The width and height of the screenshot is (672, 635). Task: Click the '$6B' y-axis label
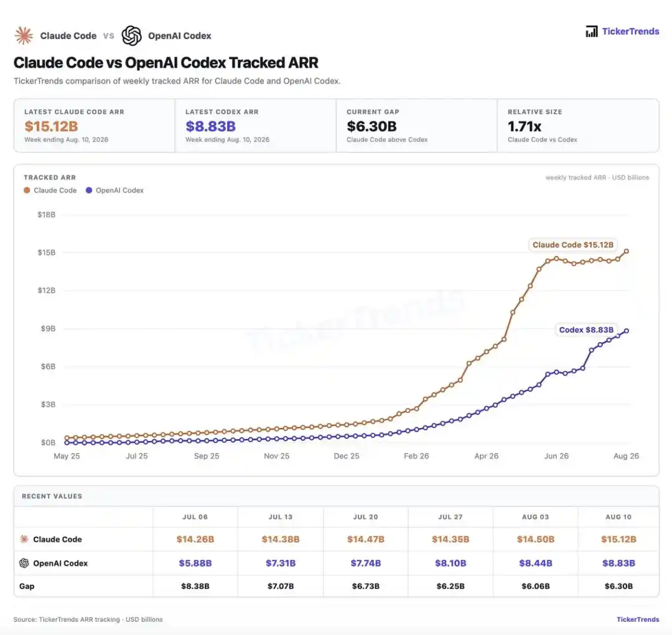pos(48,366)
